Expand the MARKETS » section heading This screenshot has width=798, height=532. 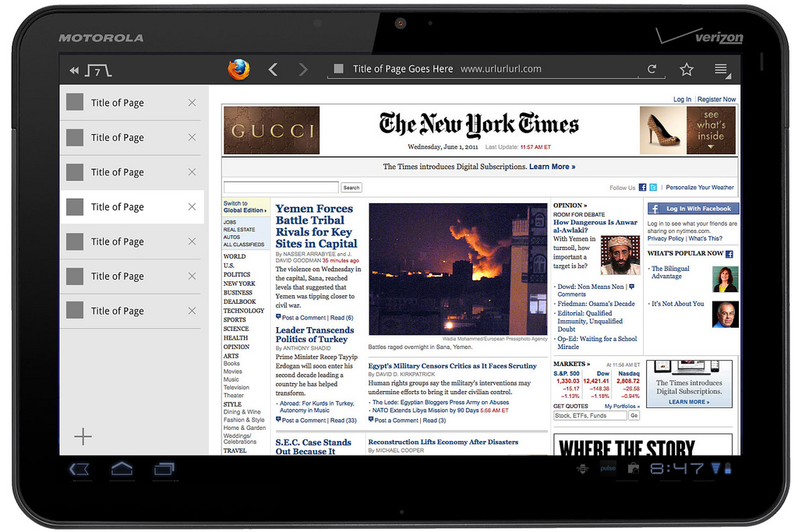point(571,364)
